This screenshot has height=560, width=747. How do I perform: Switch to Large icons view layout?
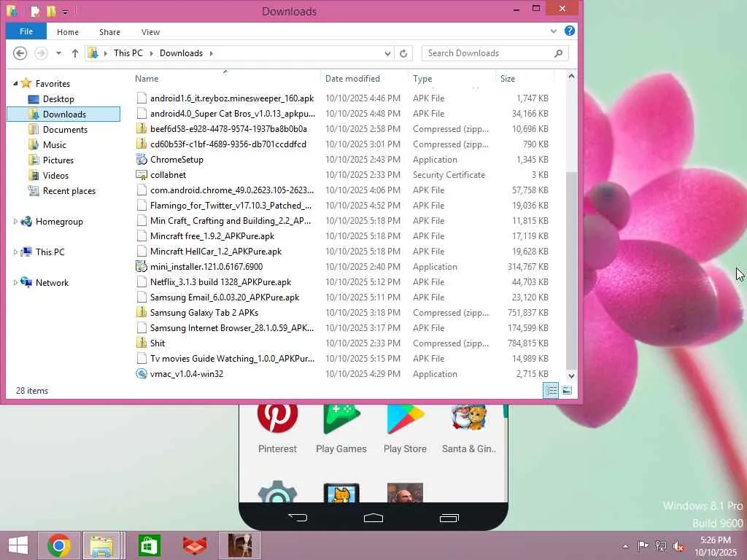tap(567, 391)
